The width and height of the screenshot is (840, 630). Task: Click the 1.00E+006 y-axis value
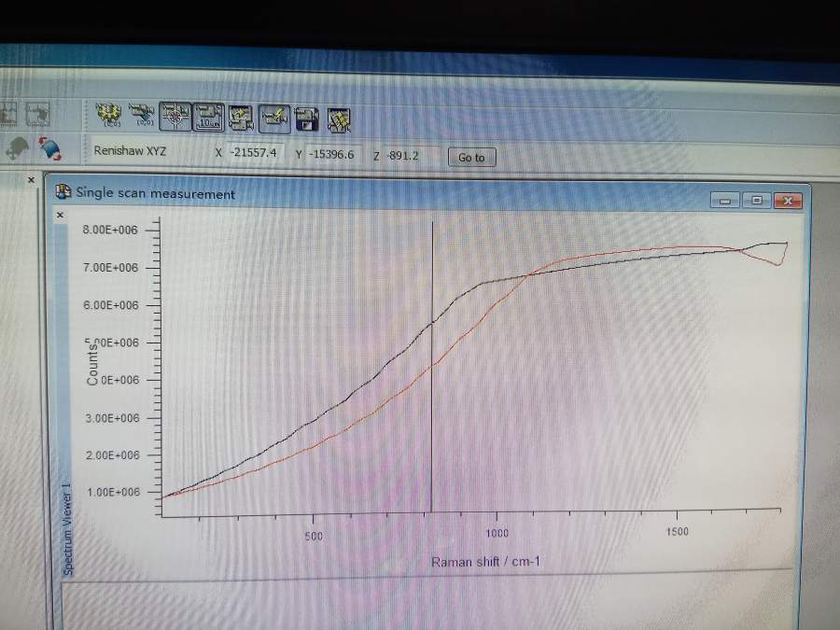[113, 492]
